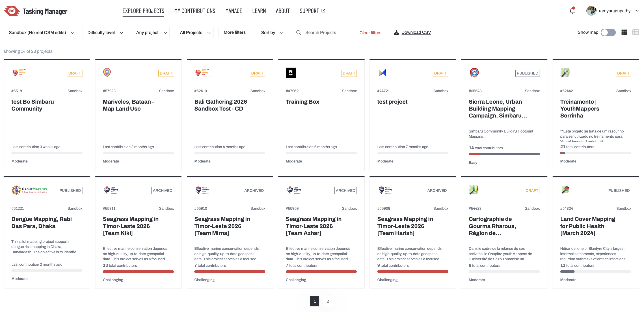This screenshot has height=312, width=644.
Task: Click the HOT Tasking Manager logo
Action: (x=35, y=11)
